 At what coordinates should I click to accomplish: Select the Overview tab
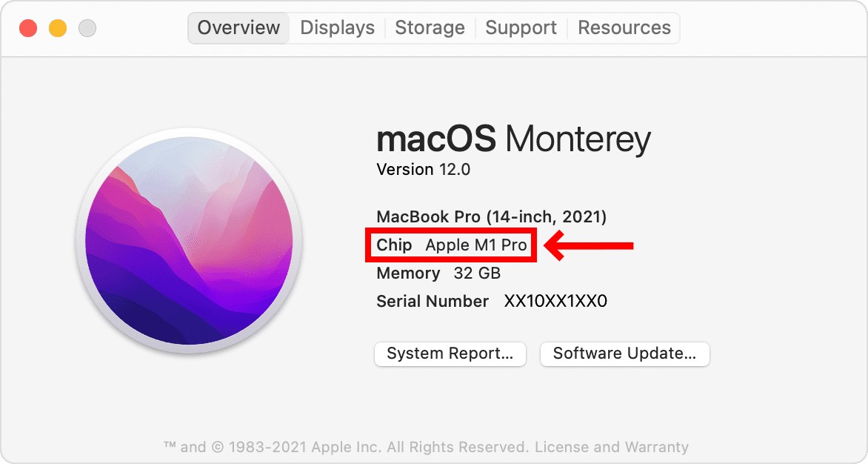[x=238, y=27]
